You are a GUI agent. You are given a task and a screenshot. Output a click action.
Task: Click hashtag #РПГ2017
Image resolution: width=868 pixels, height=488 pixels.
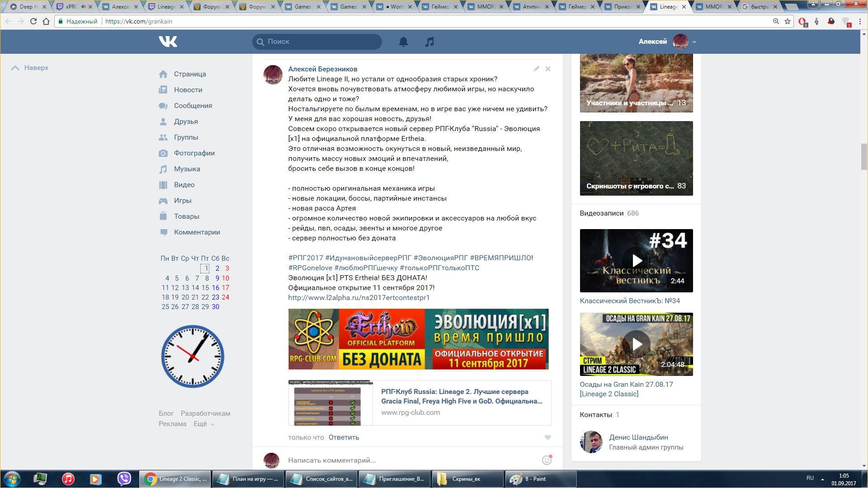click(x=306, y=258)
